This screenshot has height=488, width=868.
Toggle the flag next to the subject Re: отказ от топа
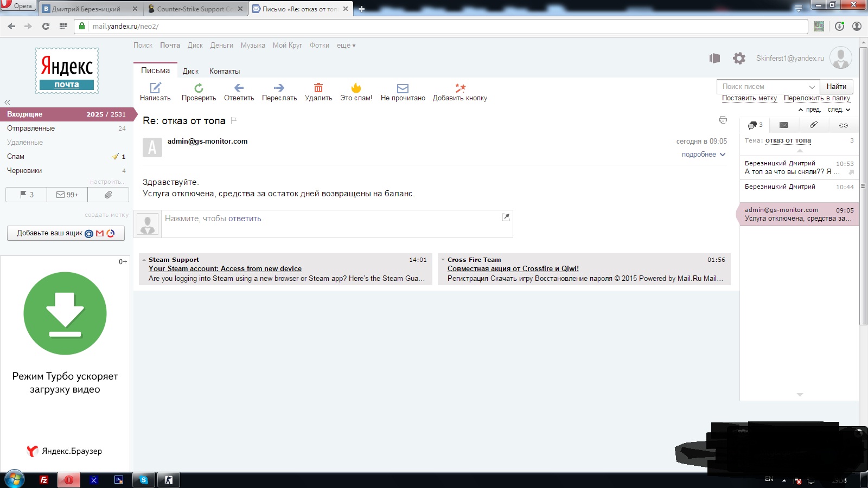[x=234, y=120]
